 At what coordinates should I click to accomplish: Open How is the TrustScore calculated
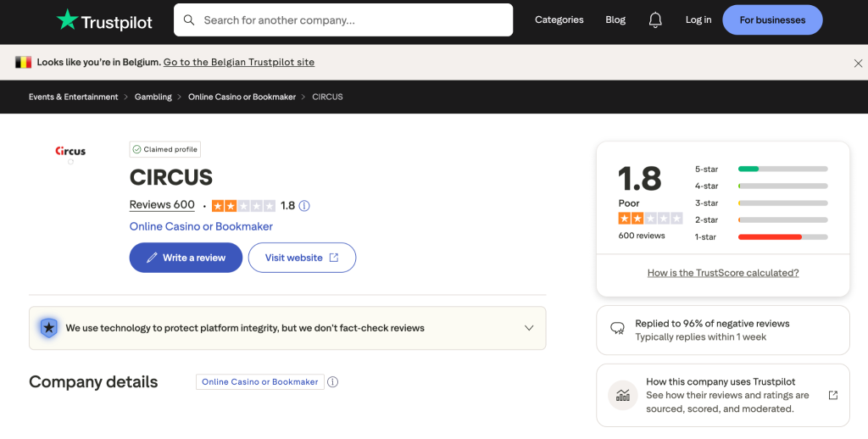click(723, 273)
